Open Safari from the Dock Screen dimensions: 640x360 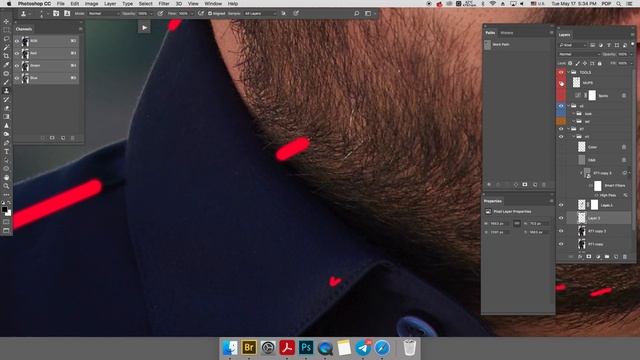[382, 348]
